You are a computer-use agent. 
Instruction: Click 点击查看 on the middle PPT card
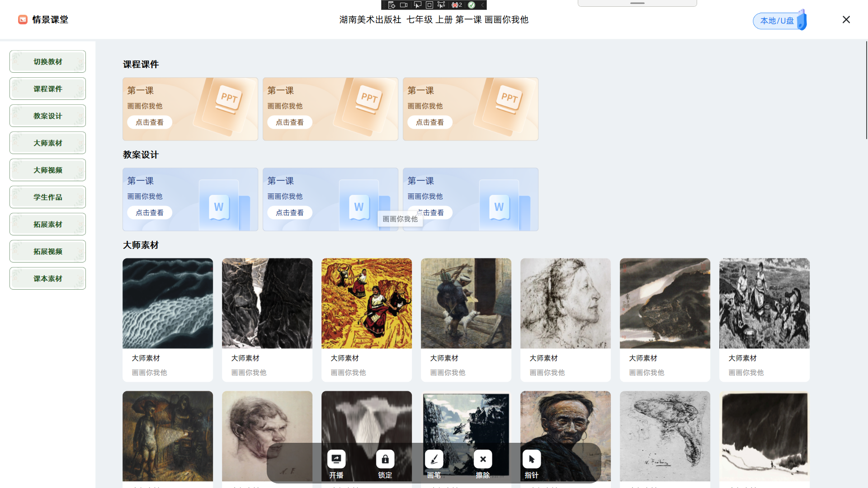290,122
